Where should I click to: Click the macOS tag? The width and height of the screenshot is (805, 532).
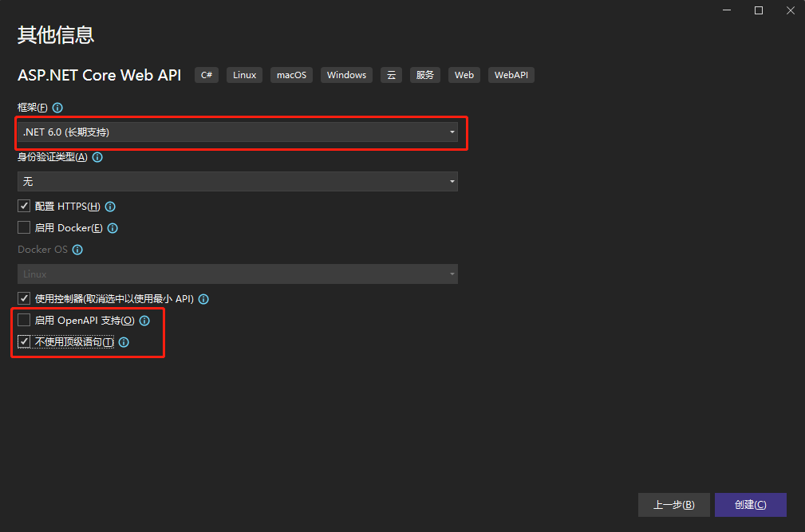click(x=292, y=75)
